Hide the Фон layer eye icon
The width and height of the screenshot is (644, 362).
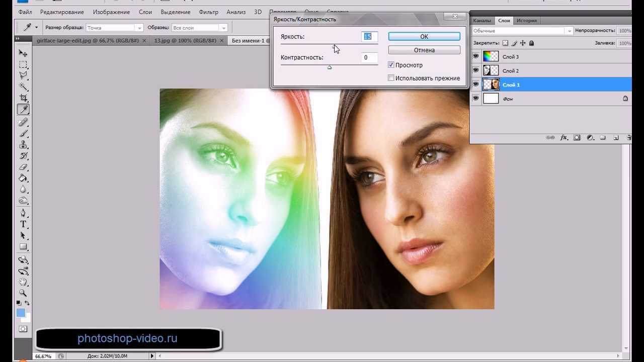pos(476,99)
